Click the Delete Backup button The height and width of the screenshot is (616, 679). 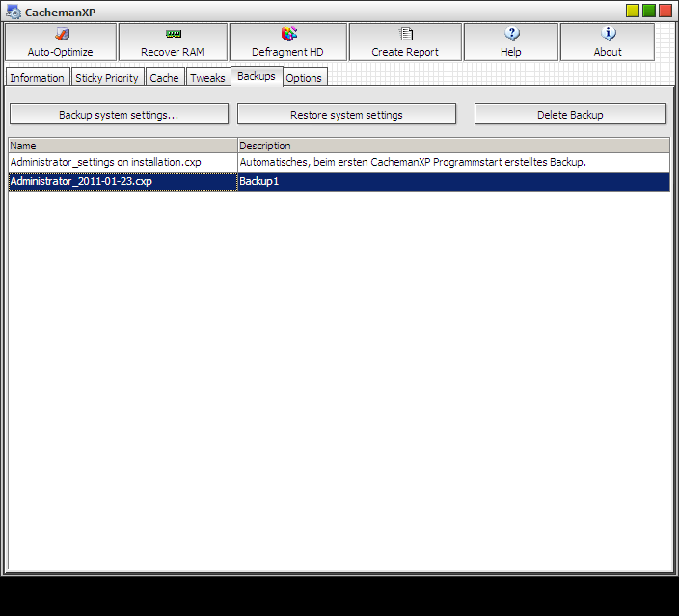point(570,115)
